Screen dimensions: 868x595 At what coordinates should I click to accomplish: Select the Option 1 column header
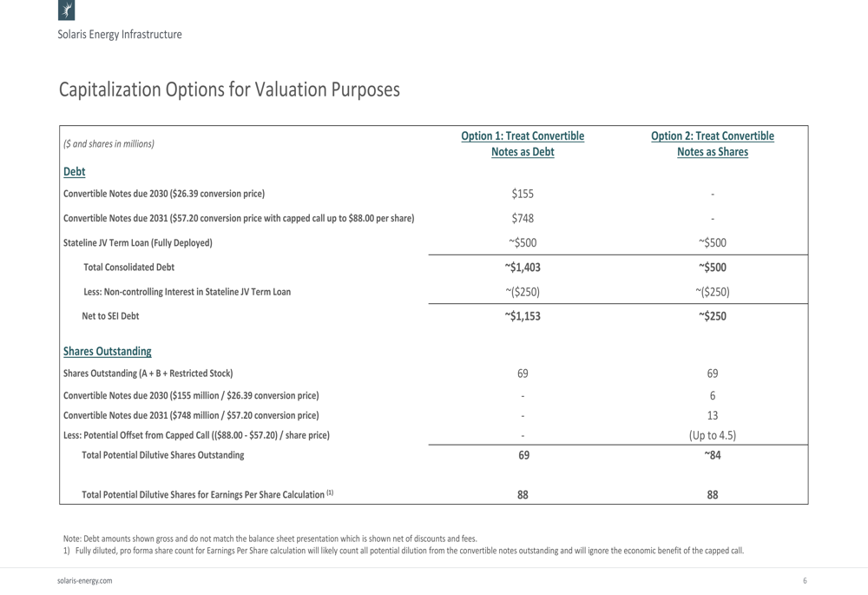tap(523, 144)
